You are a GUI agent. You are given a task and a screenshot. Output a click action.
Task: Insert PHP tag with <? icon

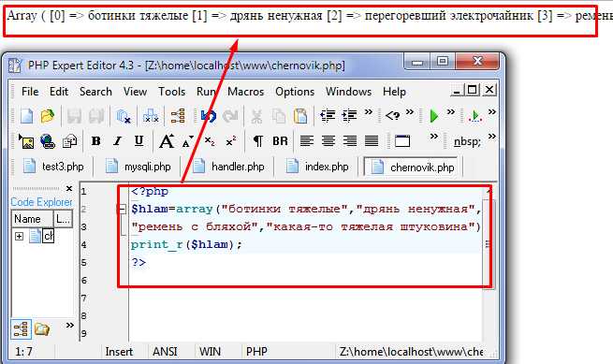(x=392, y=116)
